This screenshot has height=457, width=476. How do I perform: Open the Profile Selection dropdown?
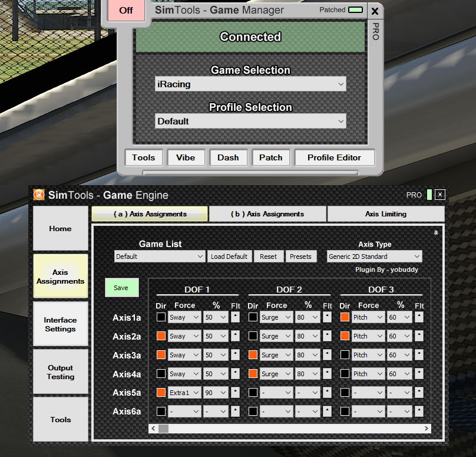250,121
